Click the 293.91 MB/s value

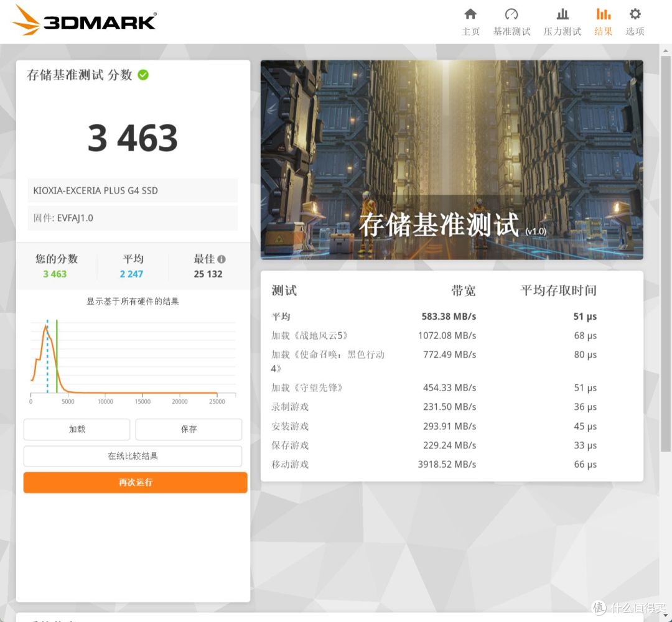point(450,426)
